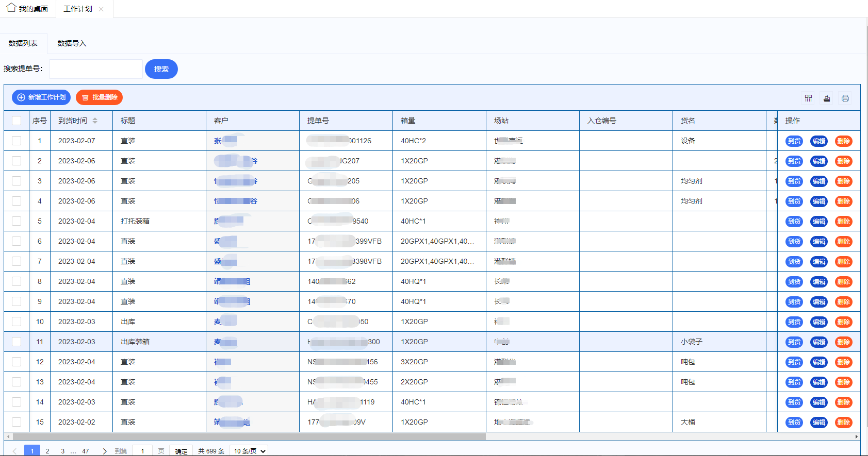Sort by 到货时间 column arrows

pos(95,121)
